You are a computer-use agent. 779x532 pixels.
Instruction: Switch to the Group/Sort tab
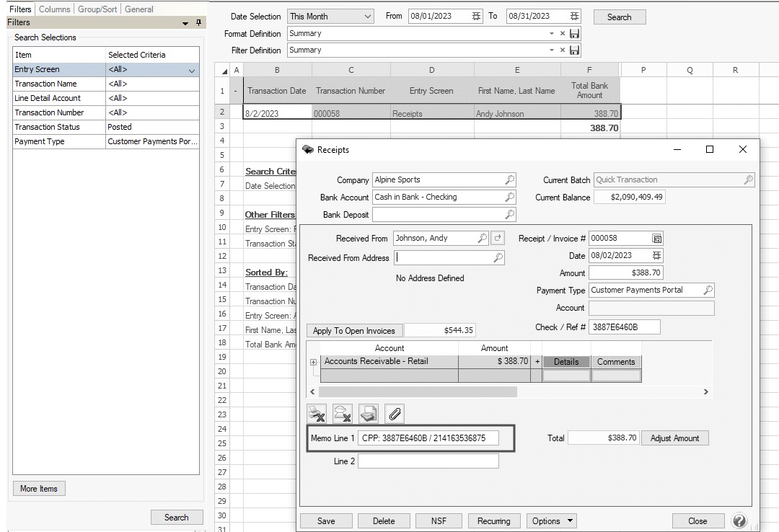(x=98, y=9)
